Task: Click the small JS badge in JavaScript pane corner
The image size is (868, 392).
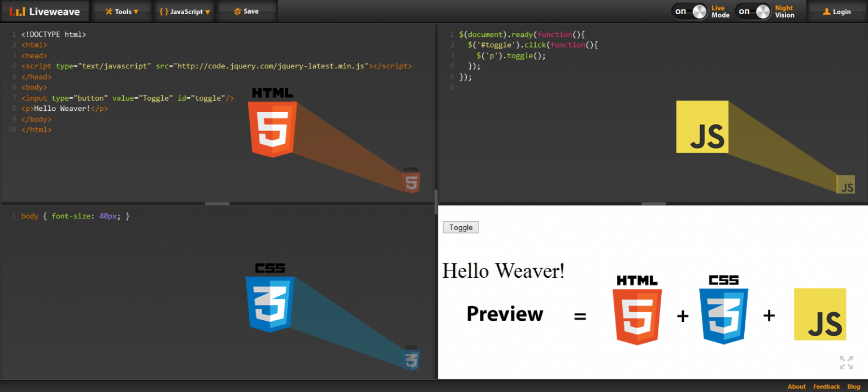Action: 845,184
